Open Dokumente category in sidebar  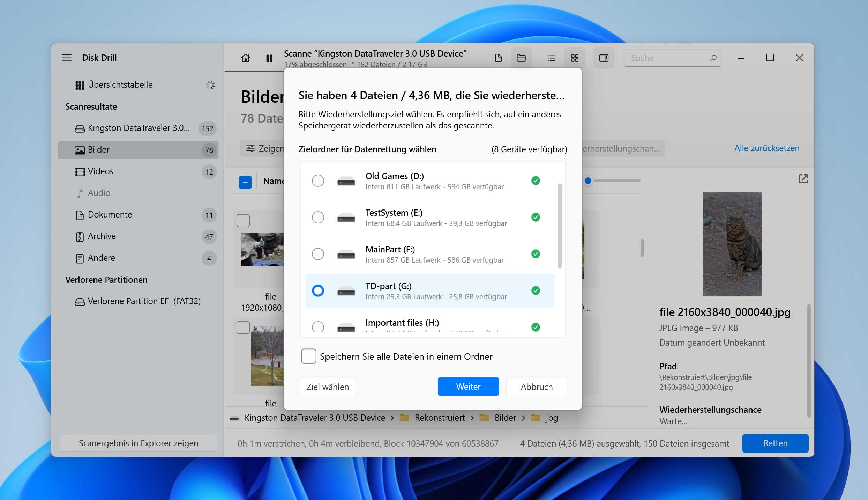(138, 215)
